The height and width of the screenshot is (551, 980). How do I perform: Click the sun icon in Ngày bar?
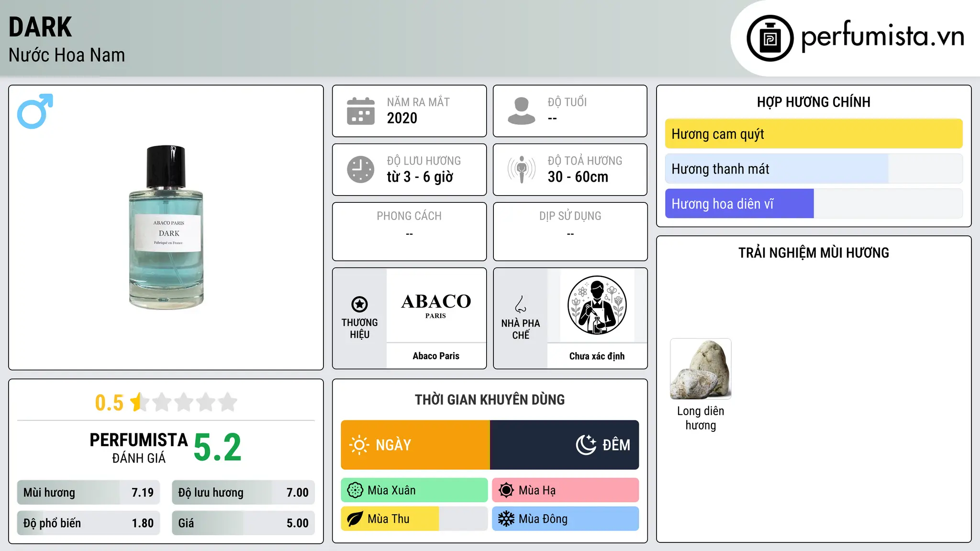click(359, 445)
